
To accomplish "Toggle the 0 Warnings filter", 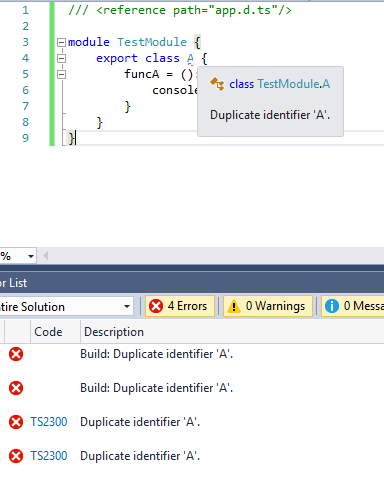I will (268, 306).
